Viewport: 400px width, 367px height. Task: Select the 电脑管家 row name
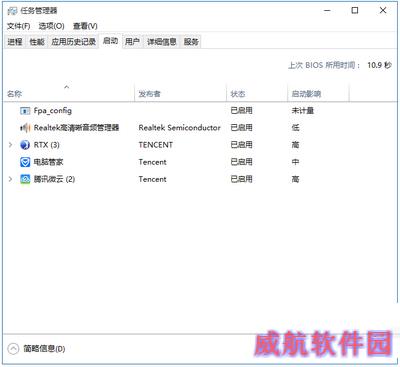pos(48,162)
